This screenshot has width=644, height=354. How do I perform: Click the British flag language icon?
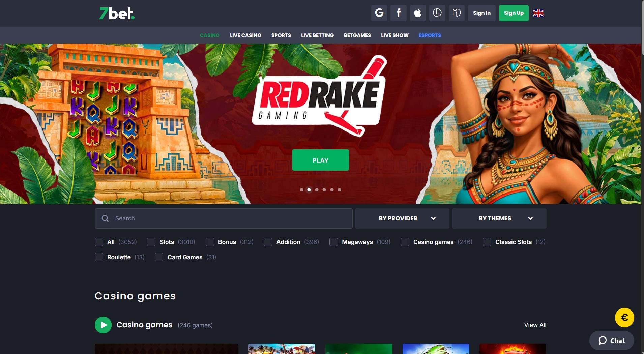[538, 13]
